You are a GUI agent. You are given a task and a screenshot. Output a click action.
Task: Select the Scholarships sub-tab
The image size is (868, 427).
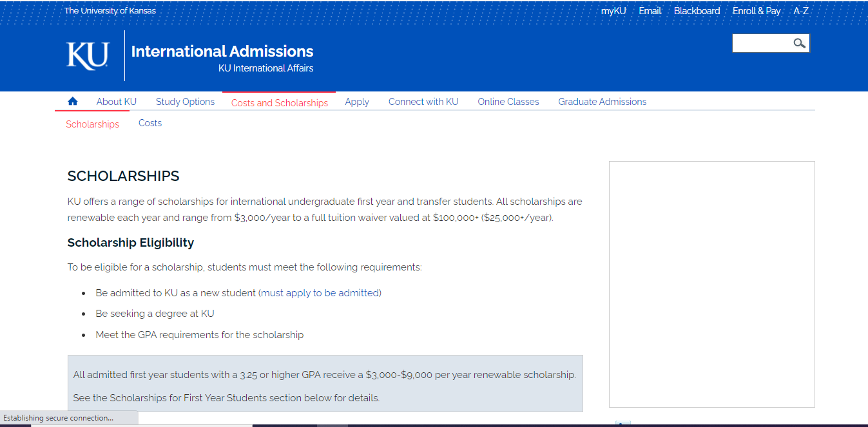pos(92,124)
